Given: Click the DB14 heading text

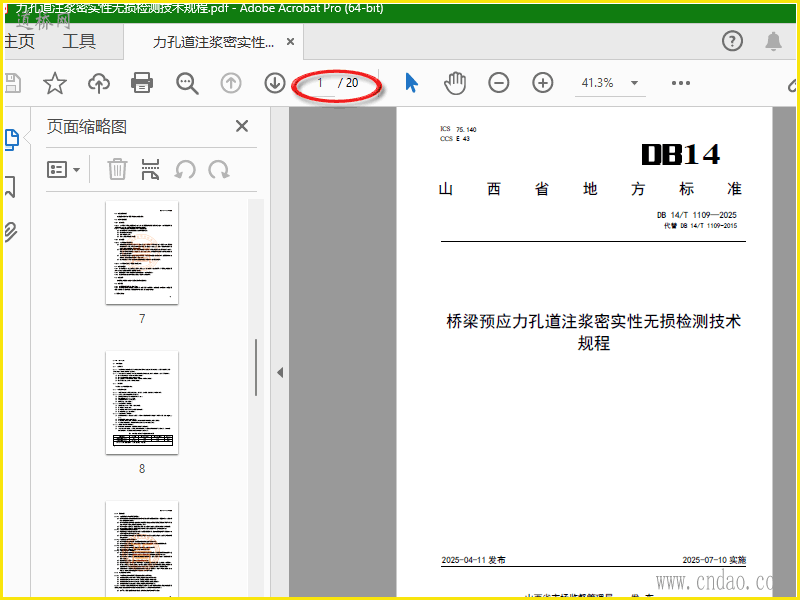Looking at the screenshot, I should 681,154.
